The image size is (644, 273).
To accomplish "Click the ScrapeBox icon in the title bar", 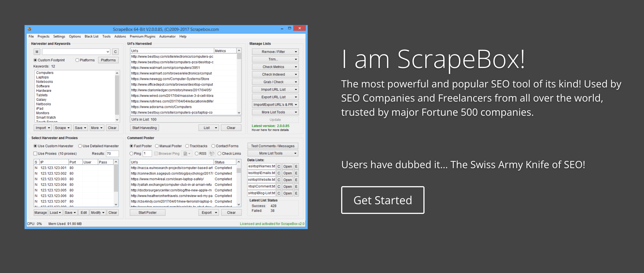I will point(29,29).
